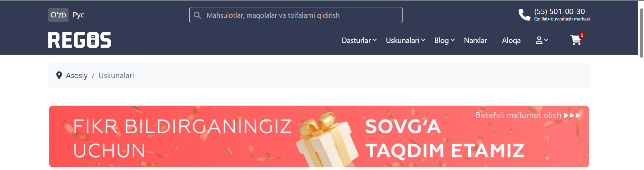Image resolution: width=644 pixels, height=170 pixels.
Task: Expand the Dasturlar dropdown menu
Action: click(x=359, y=40)
